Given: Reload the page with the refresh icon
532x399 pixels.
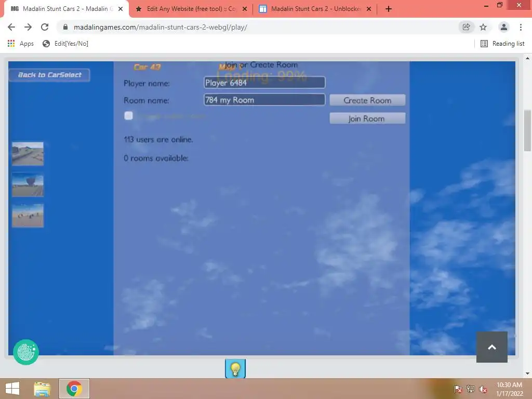Looking at the screenshot, I should pyautogui.click(x=45, y=27).
